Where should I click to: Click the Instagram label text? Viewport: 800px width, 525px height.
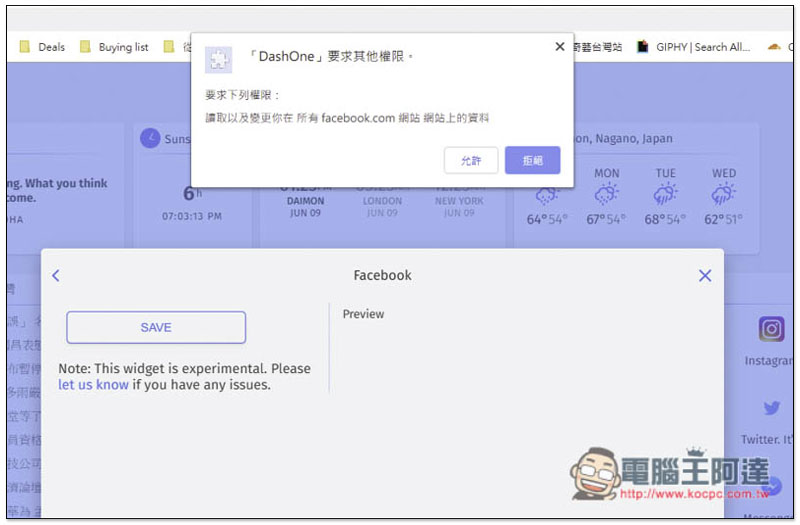coord(768,361)
